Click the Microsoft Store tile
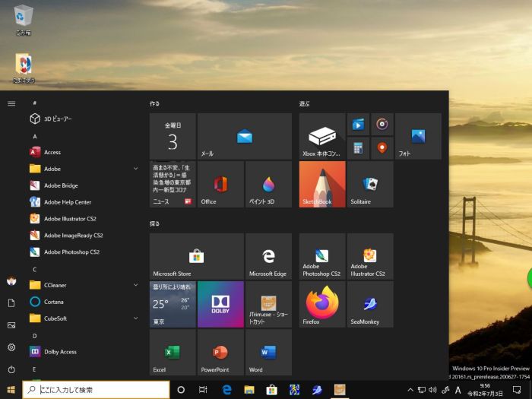The width and height of the screenshot is (532, 399). pos(196,256)
